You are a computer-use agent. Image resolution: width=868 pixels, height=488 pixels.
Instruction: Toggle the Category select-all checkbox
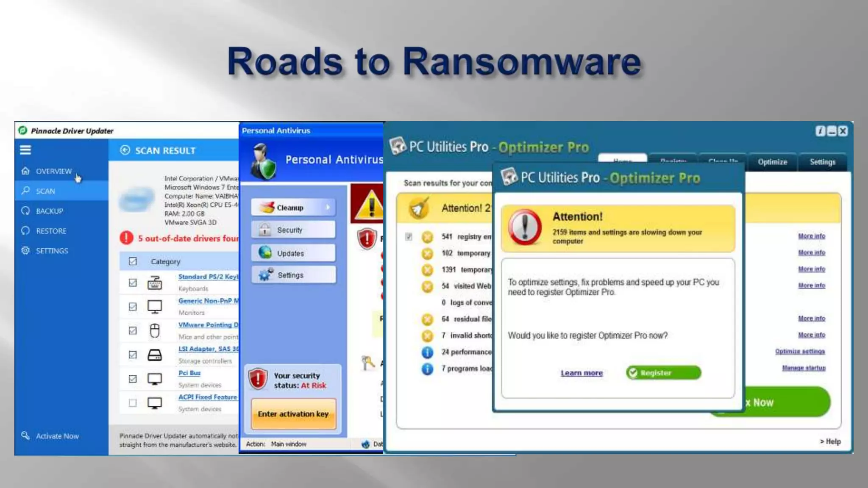(133, 261)
